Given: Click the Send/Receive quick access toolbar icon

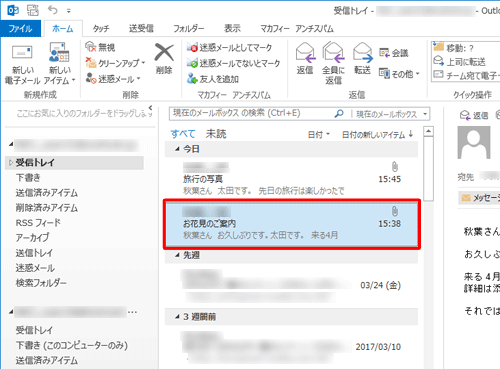Looking at the screenshot, I should [x=33, y=10].
